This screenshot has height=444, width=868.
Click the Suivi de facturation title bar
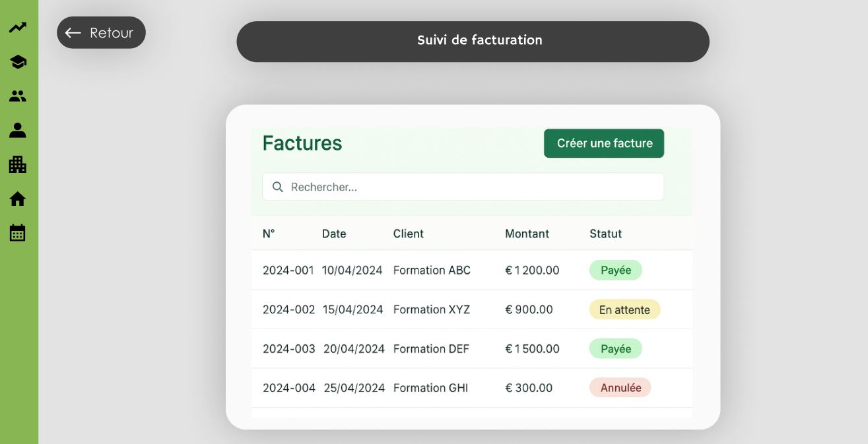[x=473, y=41]
